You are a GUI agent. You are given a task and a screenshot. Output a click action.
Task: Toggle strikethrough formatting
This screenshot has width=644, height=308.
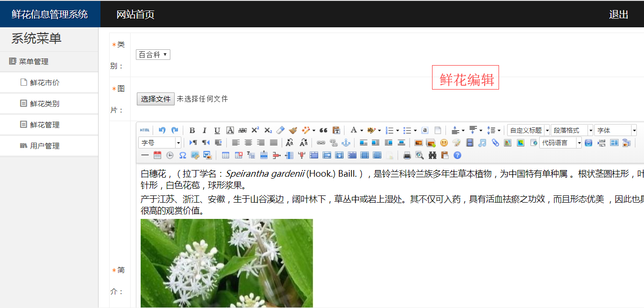pyautogui.click(x=243, y=130)
